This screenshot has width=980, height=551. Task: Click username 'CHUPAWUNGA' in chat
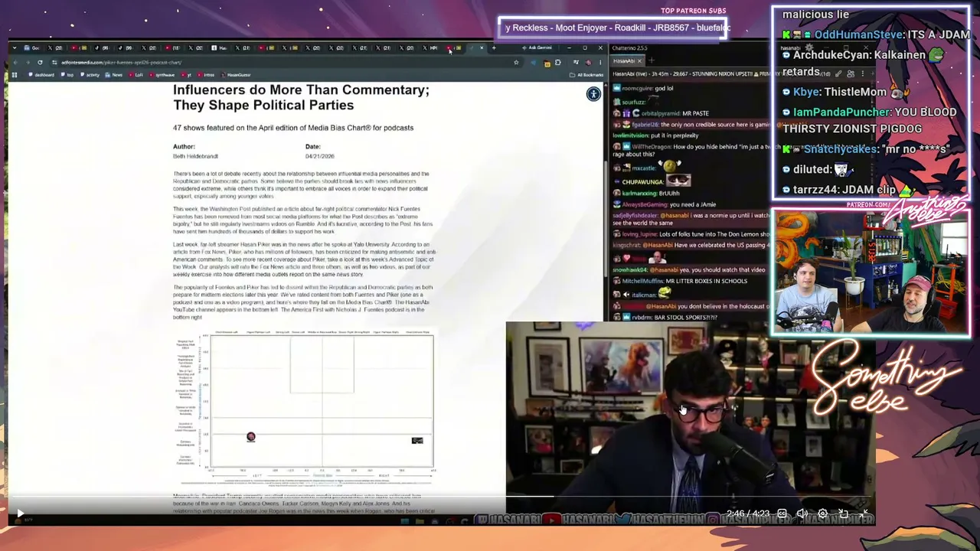643,182
